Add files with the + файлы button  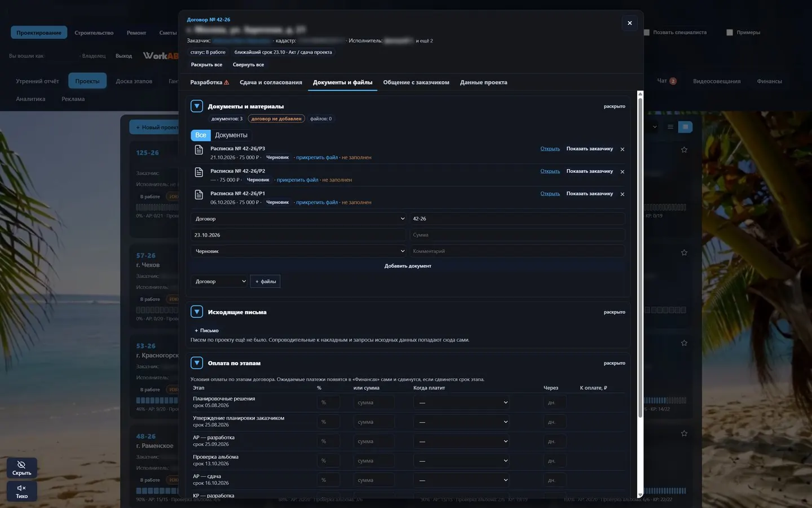(266, 281)
